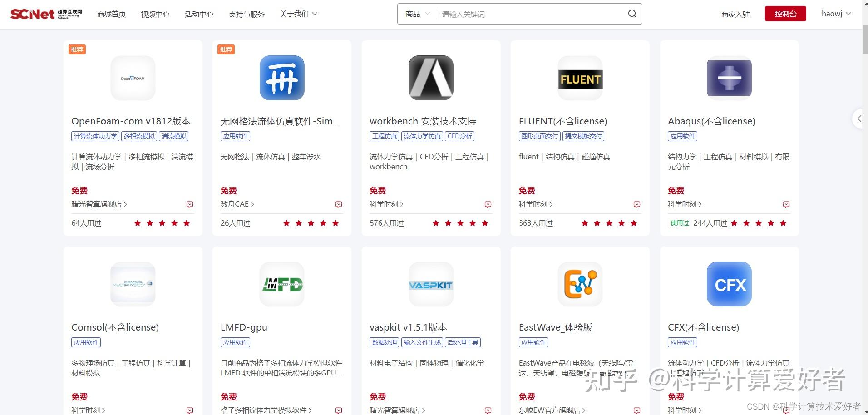Go to 商城首页

111,14
